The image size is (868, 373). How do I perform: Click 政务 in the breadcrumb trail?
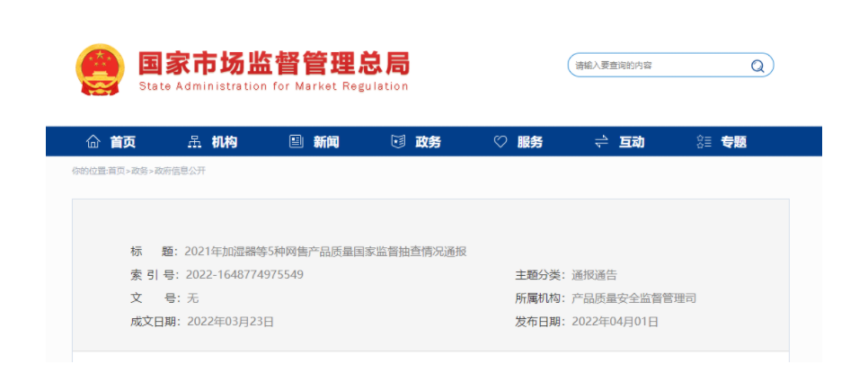click(x=139, y=171)
